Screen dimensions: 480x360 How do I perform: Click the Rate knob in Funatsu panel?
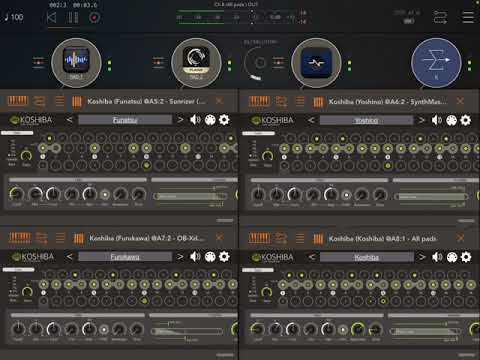click(x=26, y=155)
